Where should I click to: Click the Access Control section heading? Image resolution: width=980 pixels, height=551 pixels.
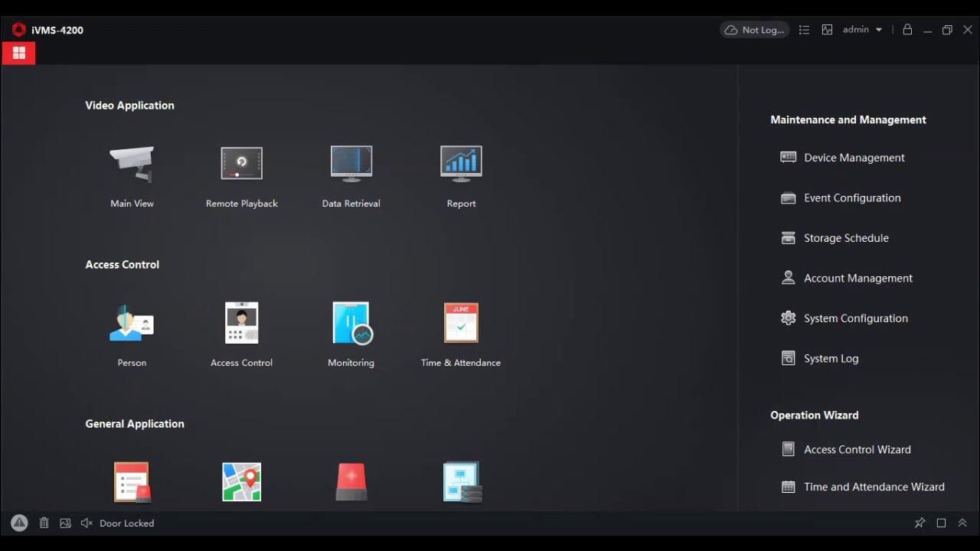pyautogui.click(x=122, y=265)
